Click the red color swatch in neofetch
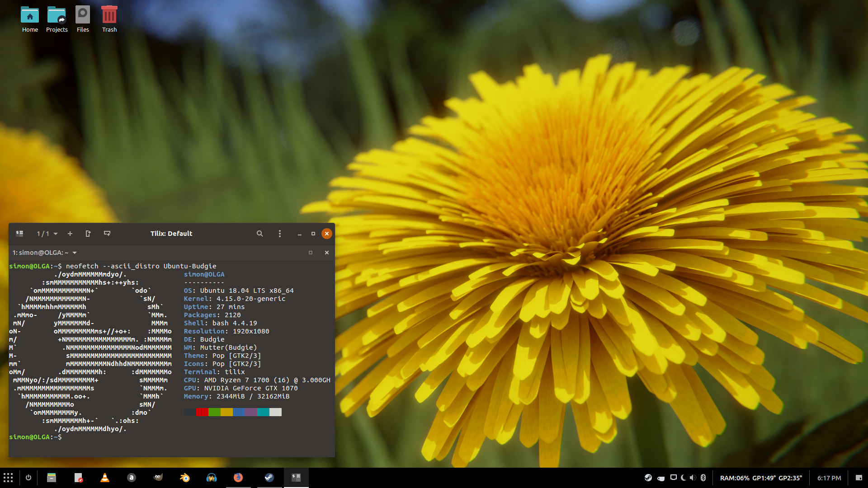This screenshot has height=488, width=868. 202,412
